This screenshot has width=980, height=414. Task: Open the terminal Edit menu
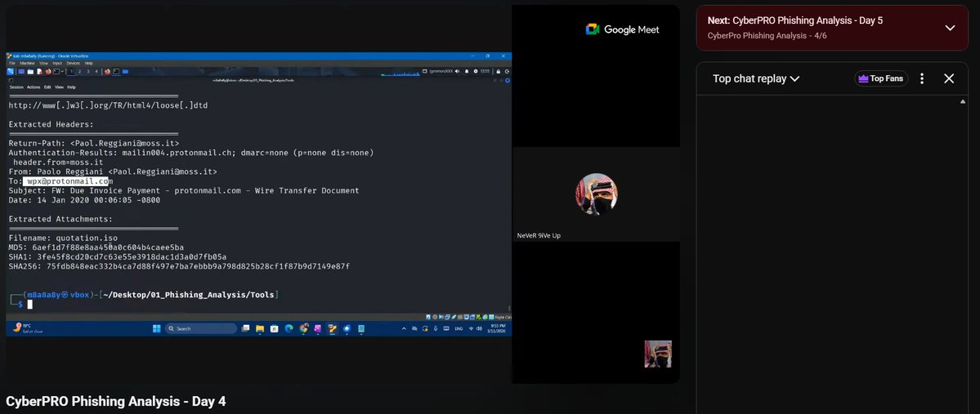click(x=47, y=87)
